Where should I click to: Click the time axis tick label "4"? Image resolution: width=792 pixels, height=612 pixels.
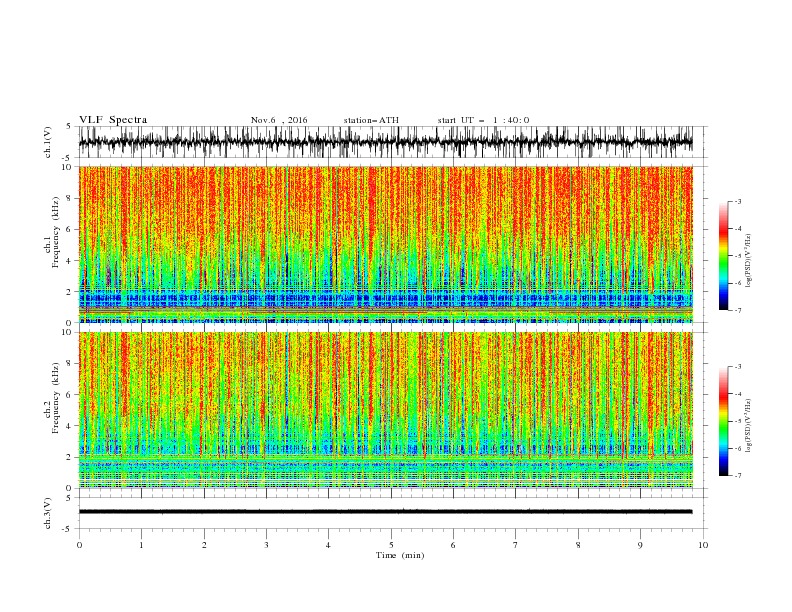point(328,545)
